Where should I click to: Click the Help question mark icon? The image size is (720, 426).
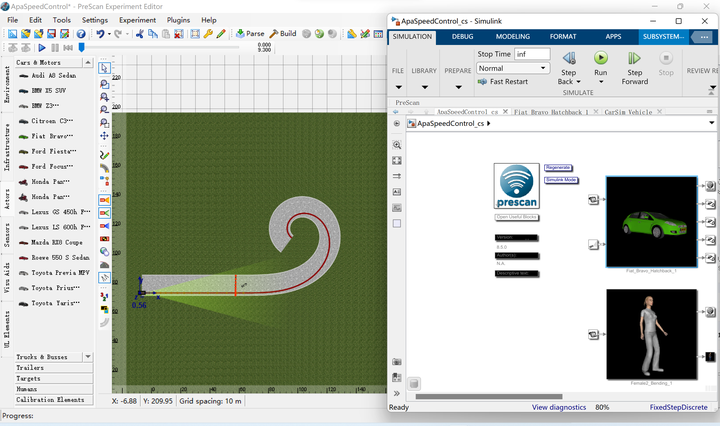(81, 34)
